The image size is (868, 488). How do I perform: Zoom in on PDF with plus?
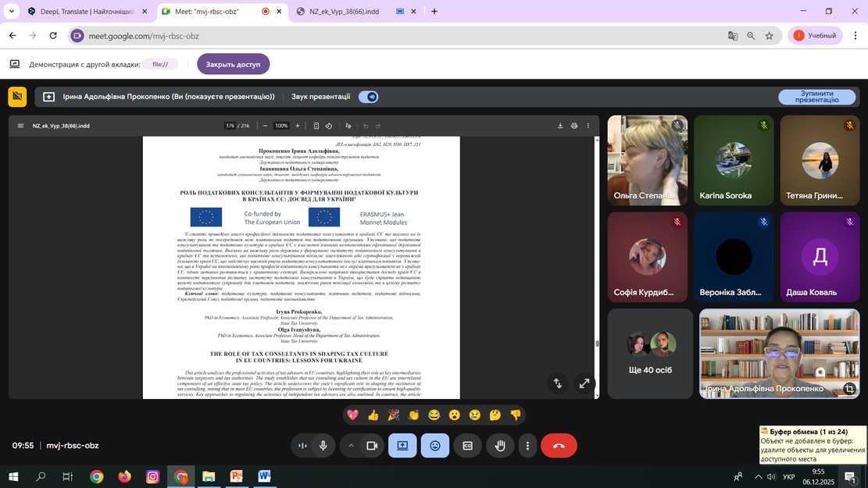pyautogui.click(x=298, y=126)
